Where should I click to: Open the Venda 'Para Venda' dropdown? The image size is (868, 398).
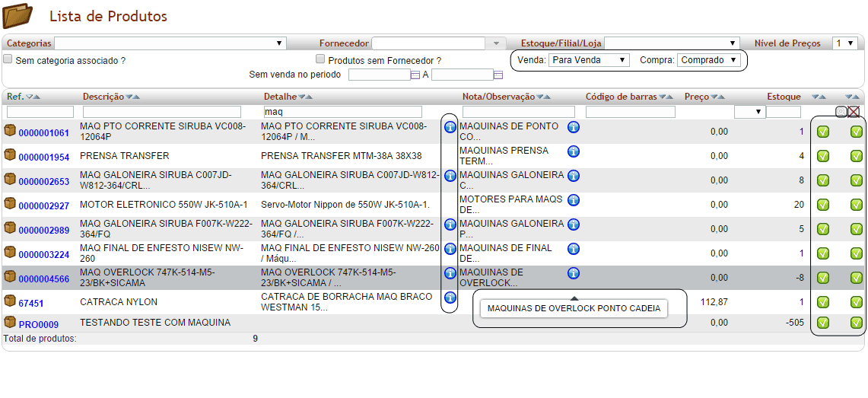pyautogui.click(x=589, y=59)
